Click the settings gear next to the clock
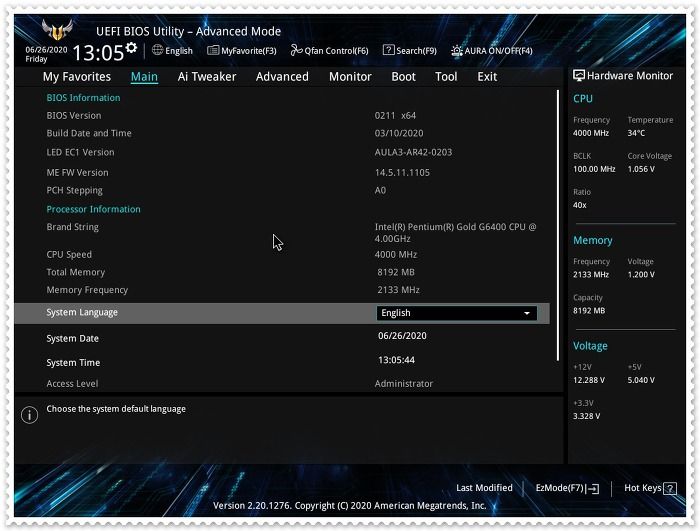 [131, 48]
